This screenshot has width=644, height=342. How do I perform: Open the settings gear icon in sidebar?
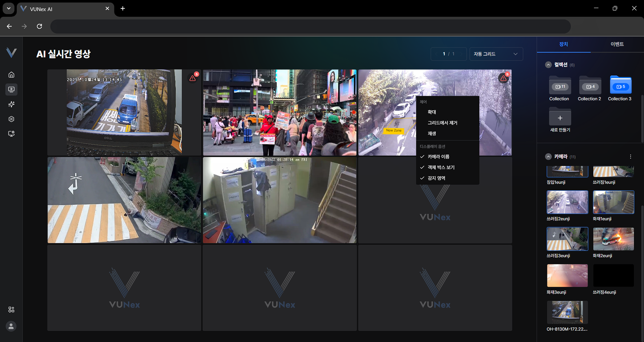pos(11,119)
